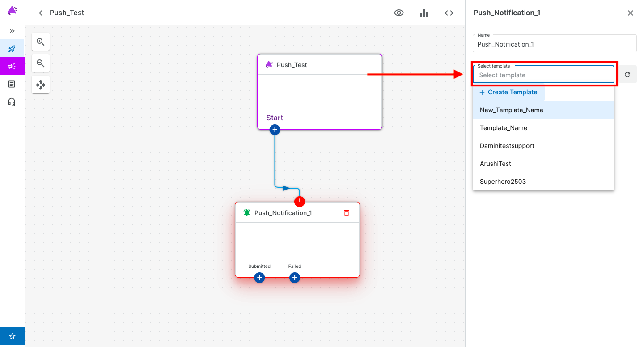644x347 pixels.
Task: Select the Push_Test start node header
Action: (x=320, y=64)
